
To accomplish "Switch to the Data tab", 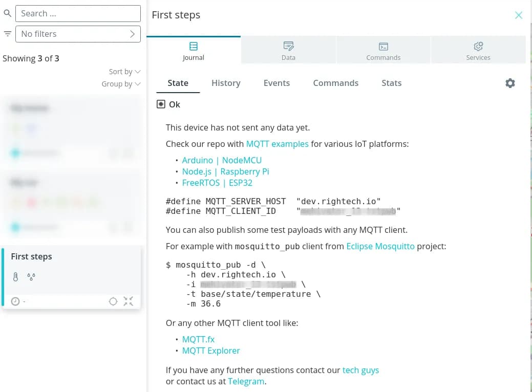I will [288, 51].
